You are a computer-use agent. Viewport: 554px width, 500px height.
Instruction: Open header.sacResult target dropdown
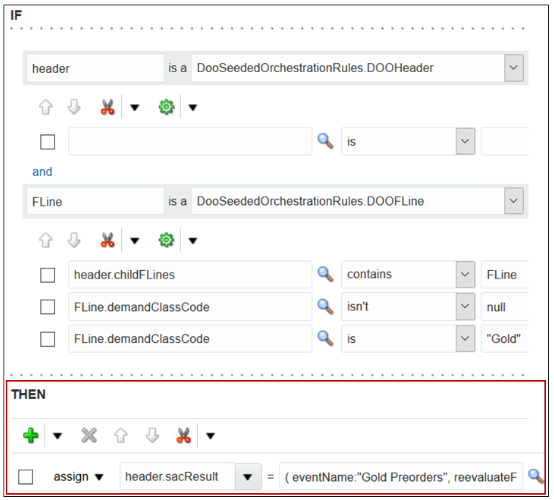(x=248, y=477)
